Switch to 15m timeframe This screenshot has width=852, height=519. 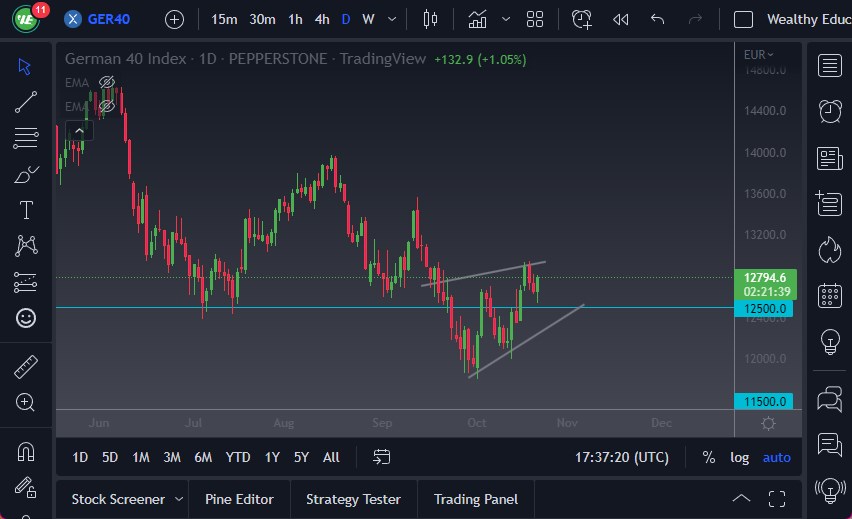click(x=224, y=20)
